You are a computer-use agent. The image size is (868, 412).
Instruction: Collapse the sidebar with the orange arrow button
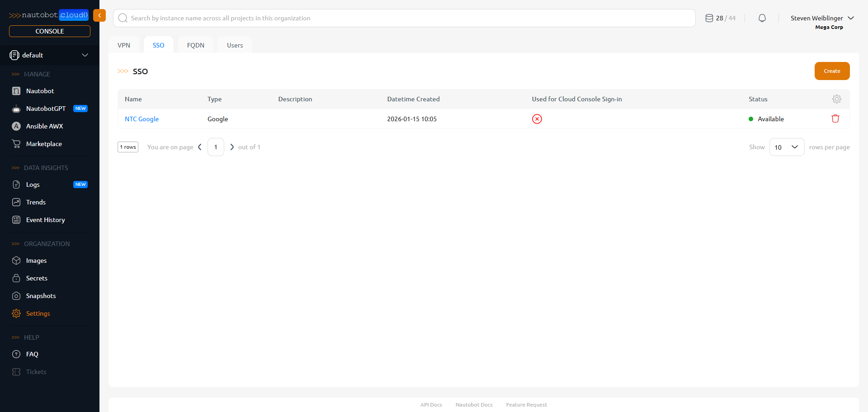click(x=99, y=15)
